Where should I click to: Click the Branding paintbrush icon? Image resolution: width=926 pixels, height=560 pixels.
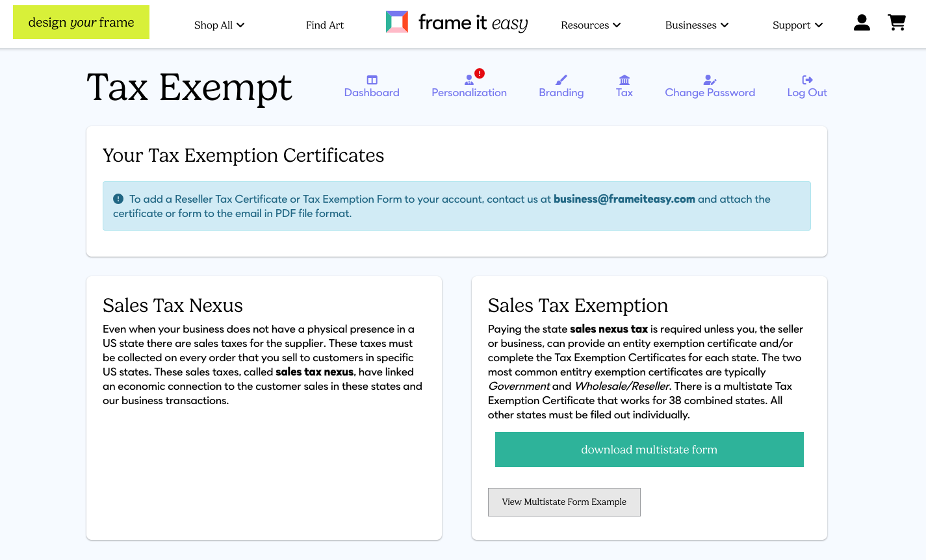(561, 80)
